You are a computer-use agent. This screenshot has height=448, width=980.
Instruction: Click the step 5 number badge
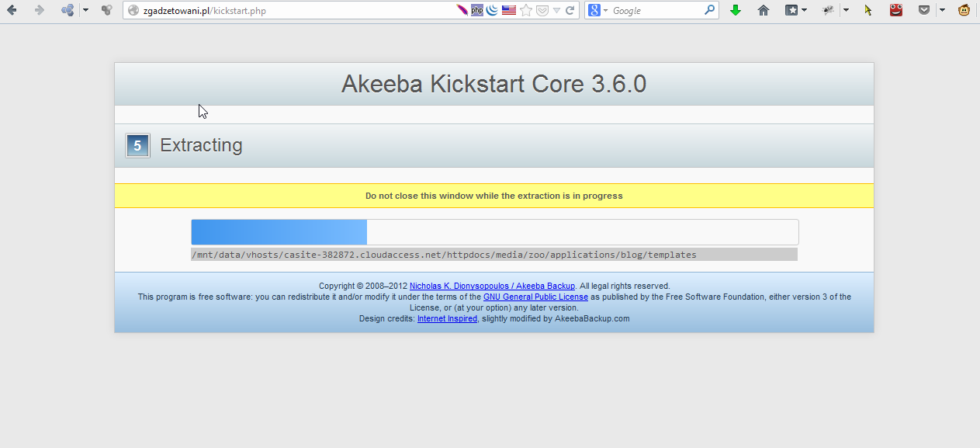(137, 145)
